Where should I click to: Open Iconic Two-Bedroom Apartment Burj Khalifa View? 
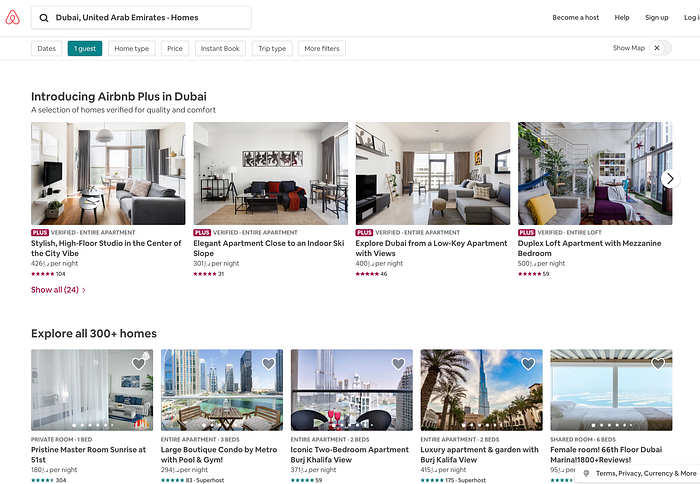[x=350, y=455]
